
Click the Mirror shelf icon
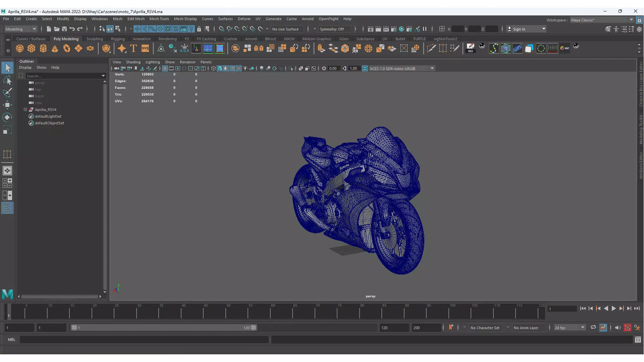click(259, 49)
